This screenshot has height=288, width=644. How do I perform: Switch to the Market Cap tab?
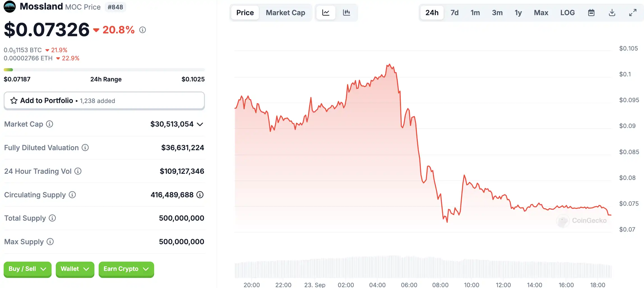pos(285,13)
